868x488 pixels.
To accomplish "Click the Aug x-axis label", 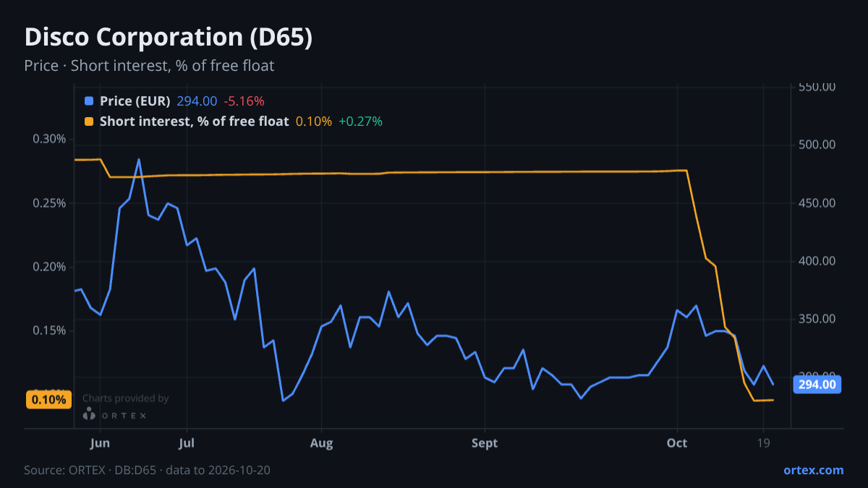I will [322, 443].
